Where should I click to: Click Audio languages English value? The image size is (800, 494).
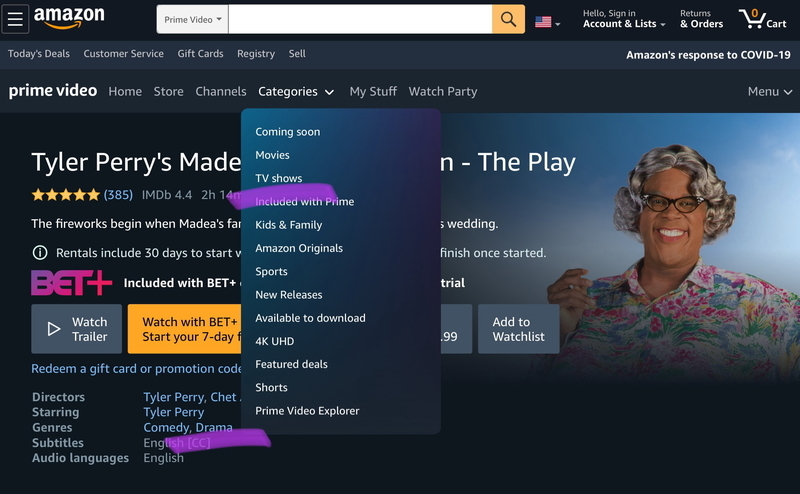coord(163,458)
